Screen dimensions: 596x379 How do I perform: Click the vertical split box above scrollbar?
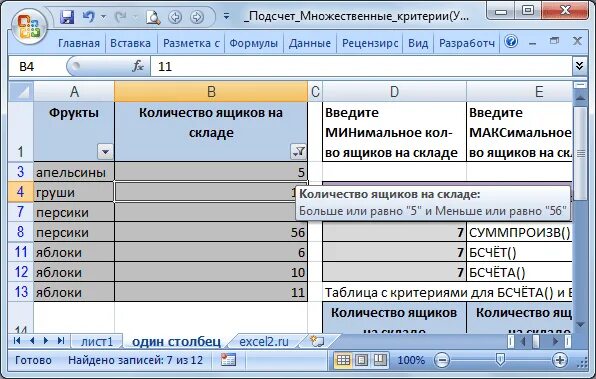[x=580, y=85]
